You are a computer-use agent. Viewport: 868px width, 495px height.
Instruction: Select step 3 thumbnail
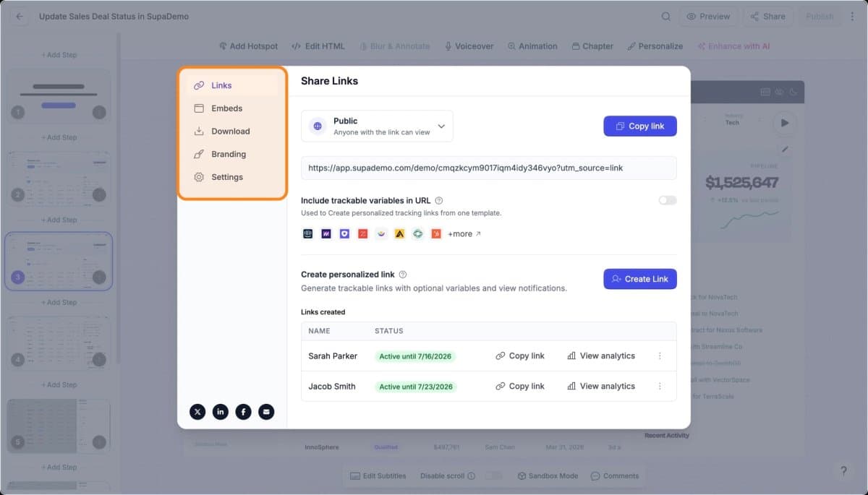click(59, 261)
